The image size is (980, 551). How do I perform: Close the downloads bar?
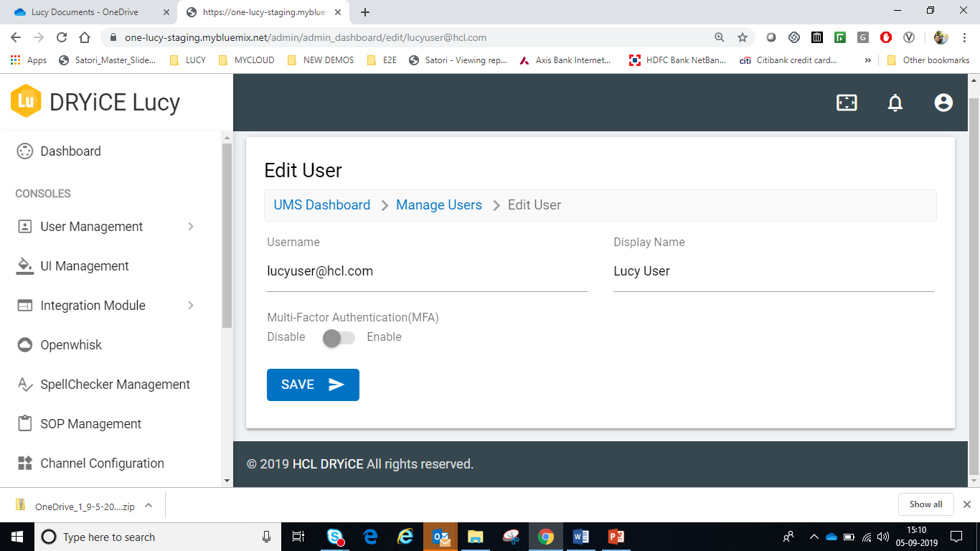point(966,504)
